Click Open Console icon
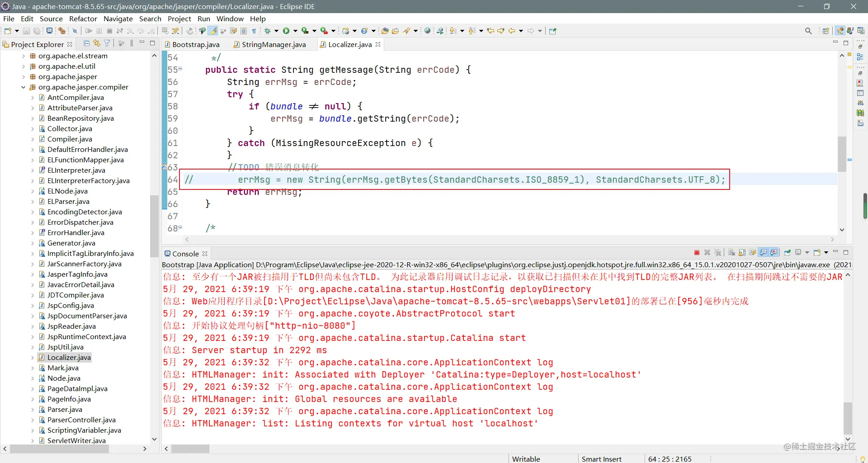Screen dimensions: 868x463 click(x=817, y=252)
